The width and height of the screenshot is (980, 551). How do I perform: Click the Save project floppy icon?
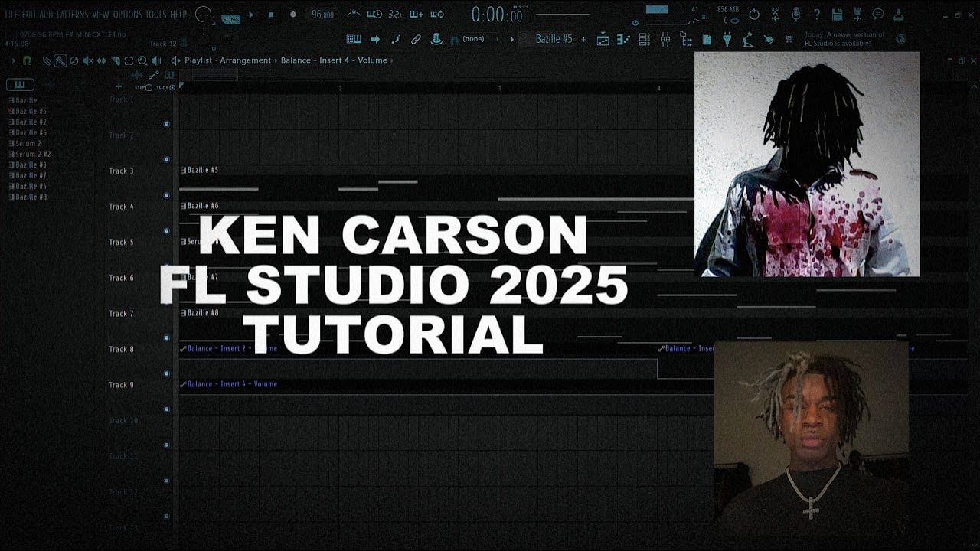pyautogui.click(x=837, y=15)
